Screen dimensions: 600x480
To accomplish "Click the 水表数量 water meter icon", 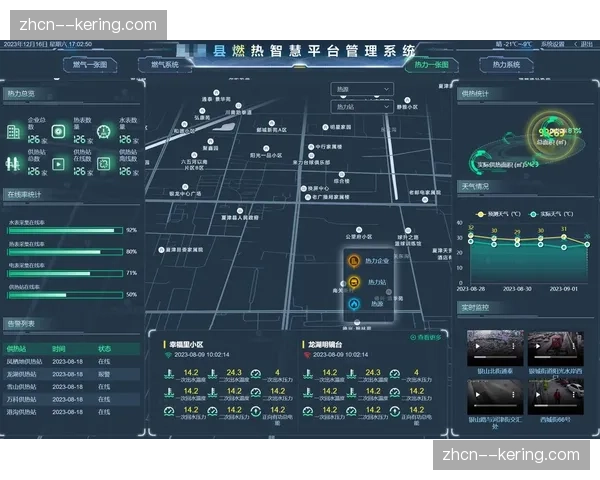I will (104, 132).
